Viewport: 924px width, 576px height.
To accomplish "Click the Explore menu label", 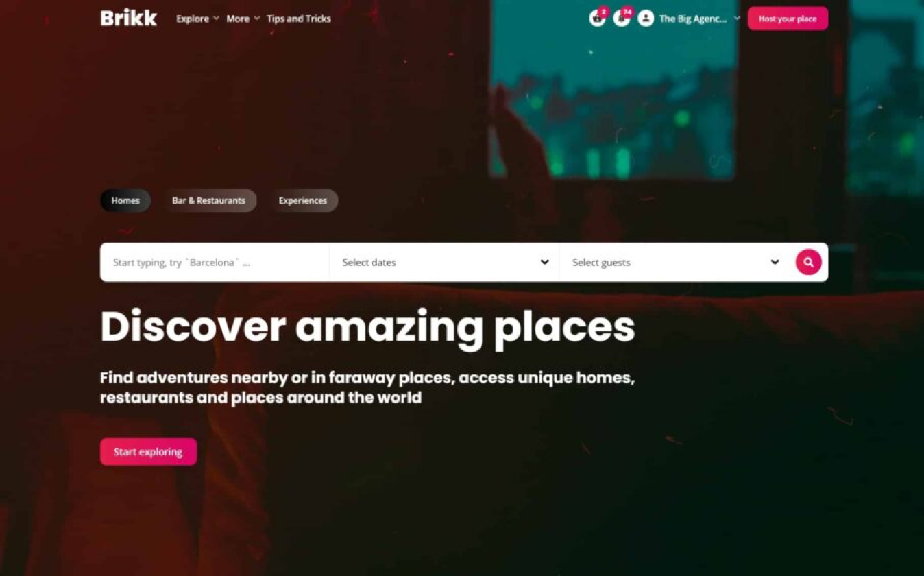I will tap(193, 19).
